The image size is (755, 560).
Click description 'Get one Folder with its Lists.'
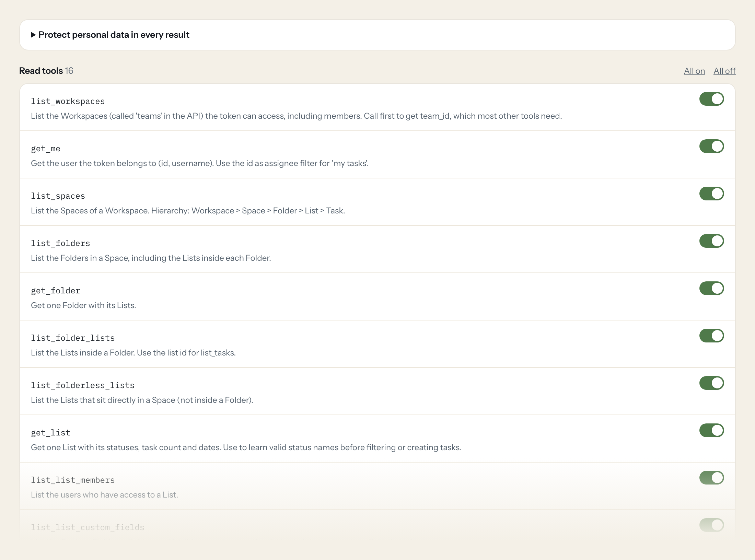coord(83,305)
